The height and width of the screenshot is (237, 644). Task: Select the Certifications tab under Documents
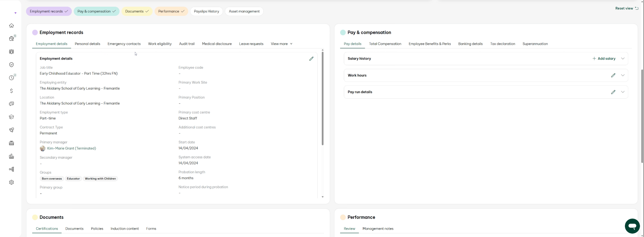(x=47, y=229)
